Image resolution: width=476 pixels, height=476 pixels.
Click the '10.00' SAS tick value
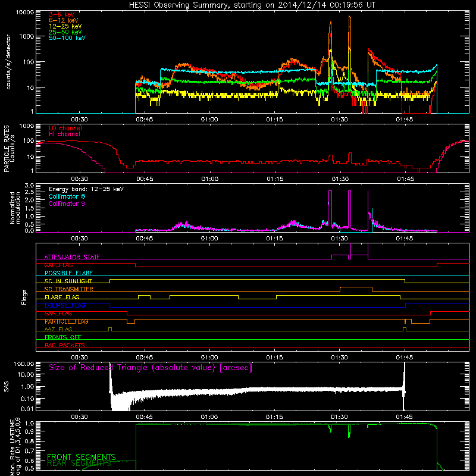click(x=26, y=374)
